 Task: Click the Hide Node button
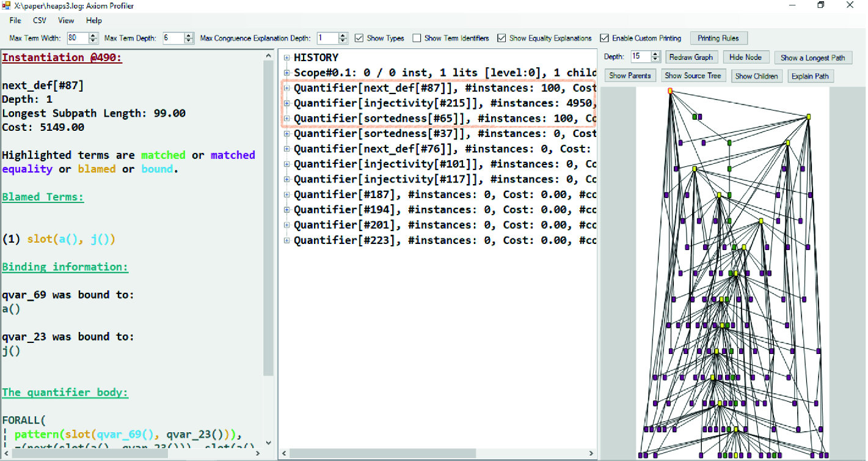[x=745, y=57]
